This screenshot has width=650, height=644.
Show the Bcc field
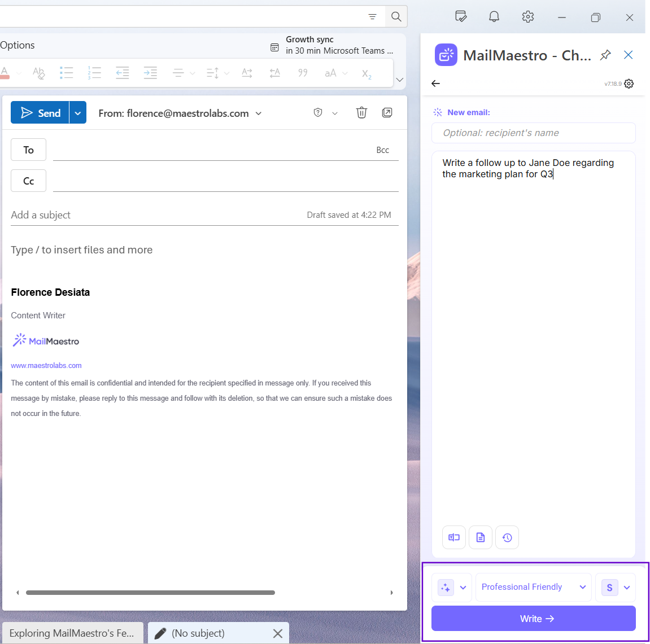click(x=383, y=150)
